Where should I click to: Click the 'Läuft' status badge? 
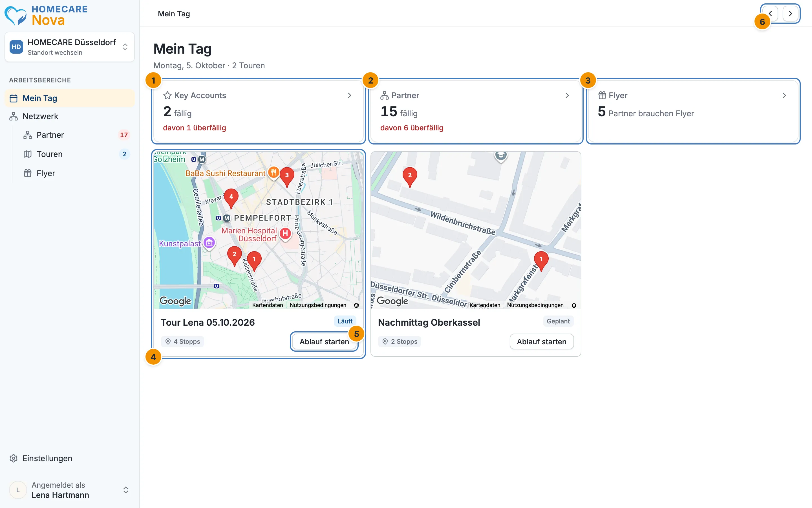(345, 321)
